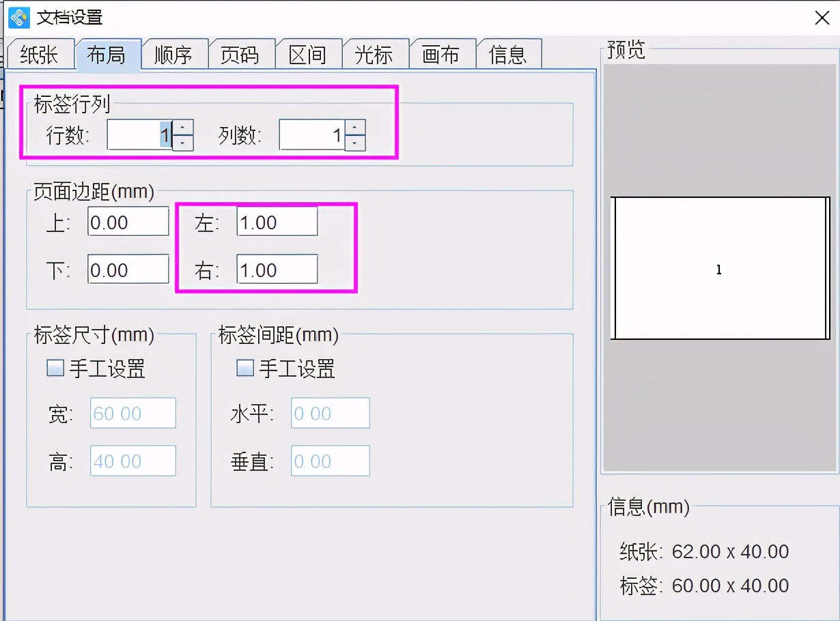Select the 布局 tab
The image size is (840, 621).
[107, 55]
